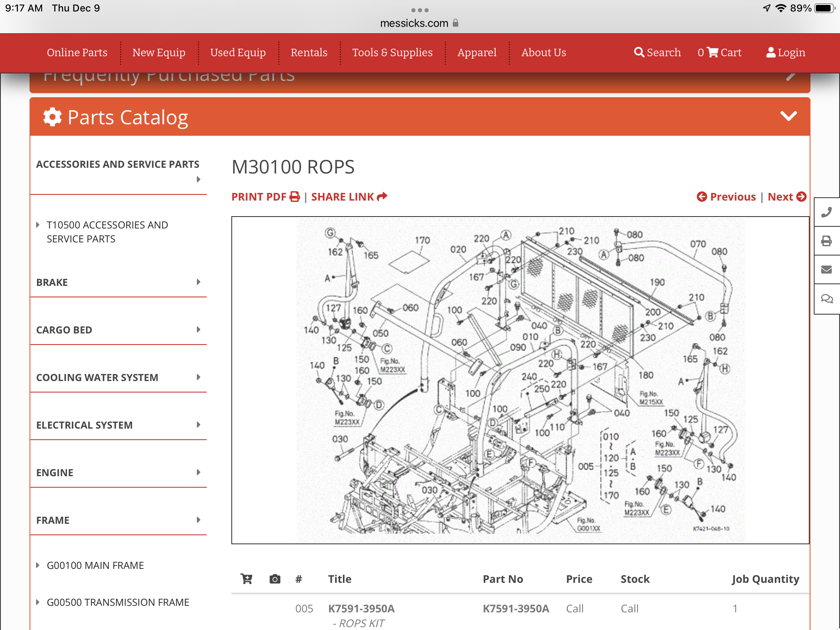Expand T10500 ACCESSORIES AND SERVICE PARTS item
Screen dimensions: 840x630
coord(107,232)
